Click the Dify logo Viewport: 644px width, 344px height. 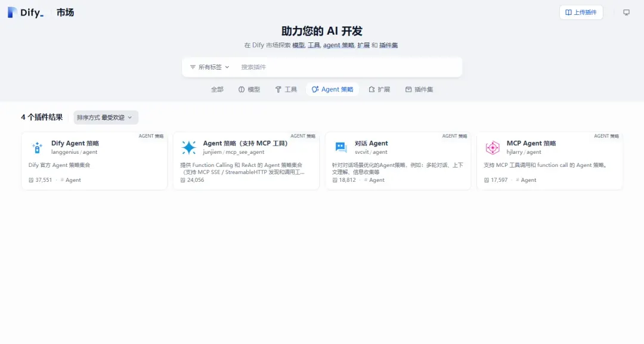(x=26, y=13)
